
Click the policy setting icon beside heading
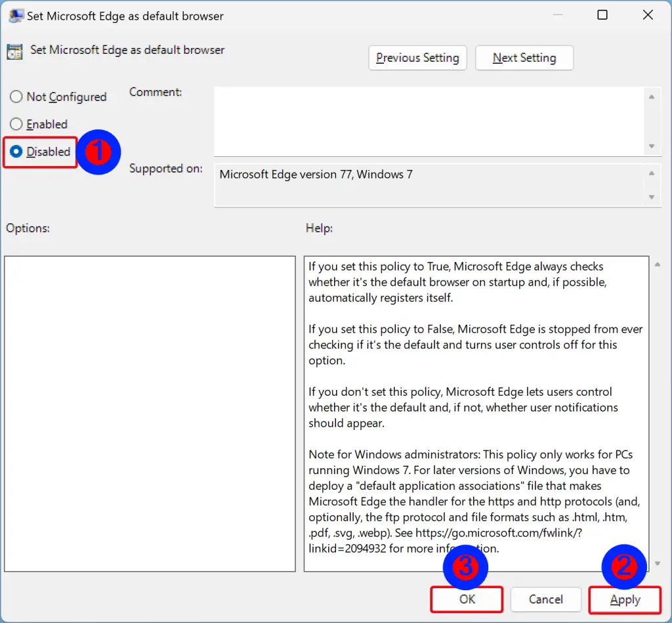14,51
